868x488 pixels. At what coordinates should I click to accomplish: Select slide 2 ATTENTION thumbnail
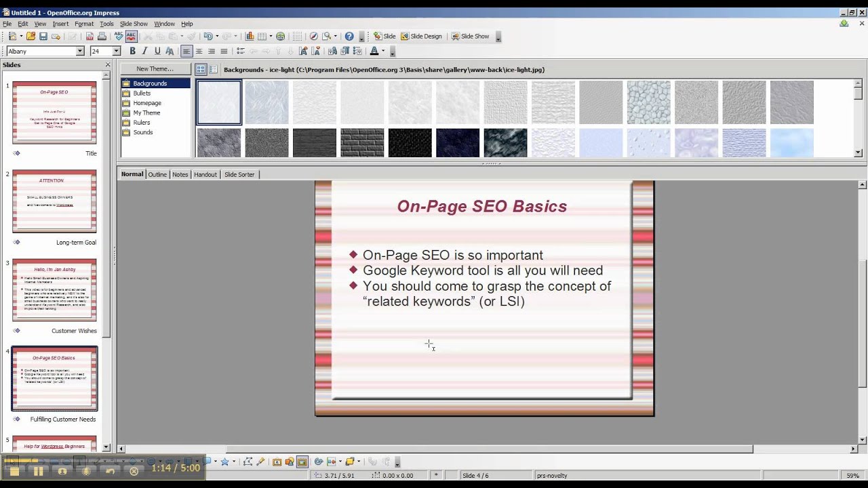point(54,201)
